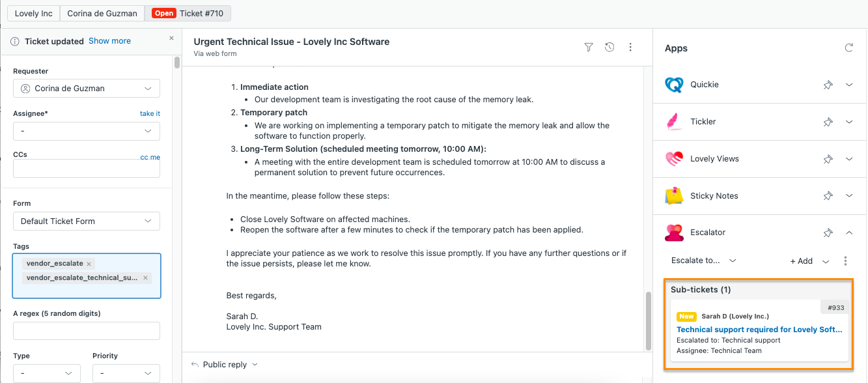Collapse the Escalator app section

pyautogui.click(x=849, y=233)
